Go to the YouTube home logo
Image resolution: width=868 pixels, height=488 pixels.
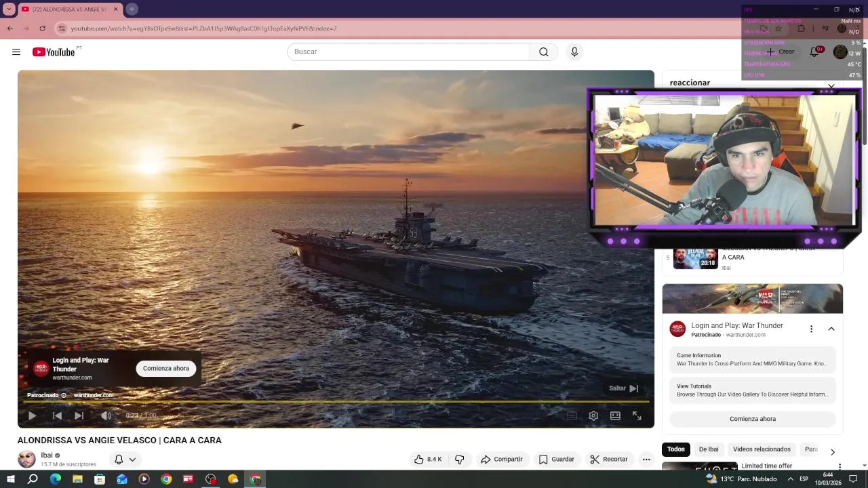[x=54, y=52]
